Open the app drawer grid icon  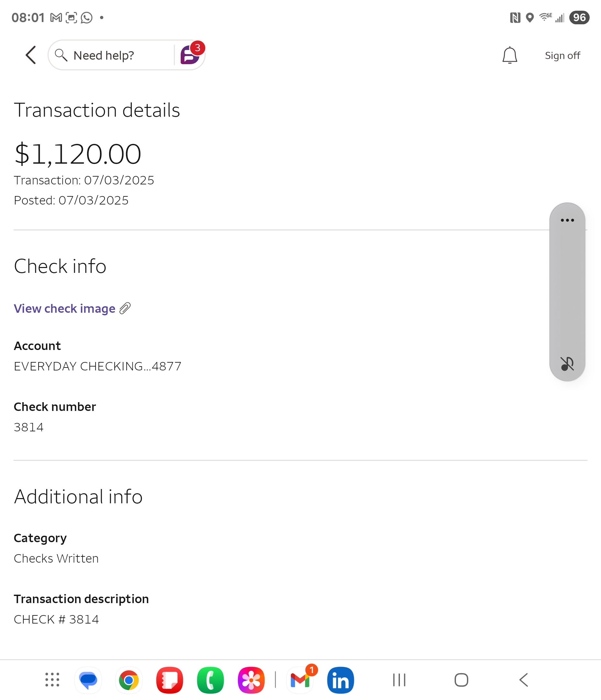(52, 680)
